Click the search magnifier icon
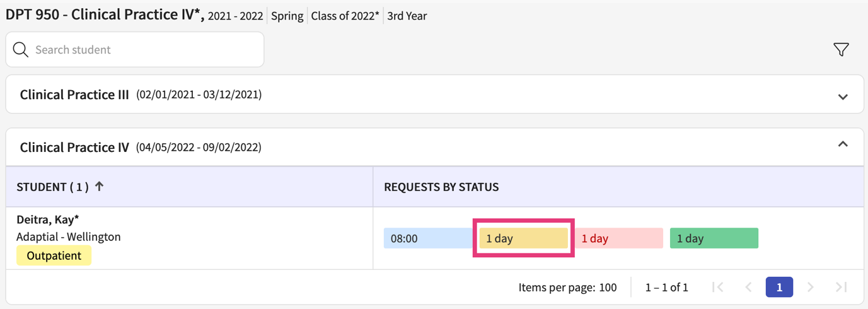 (21, 50)
